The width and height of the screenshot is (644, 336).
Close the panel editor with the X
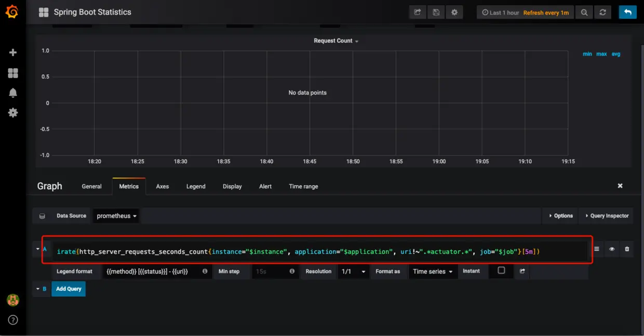(x=620, y=186)
